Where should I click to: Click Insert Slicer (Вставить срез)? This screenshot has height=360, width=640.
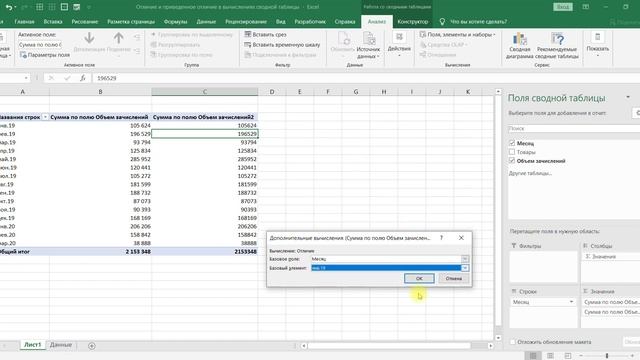click(265, 34)
